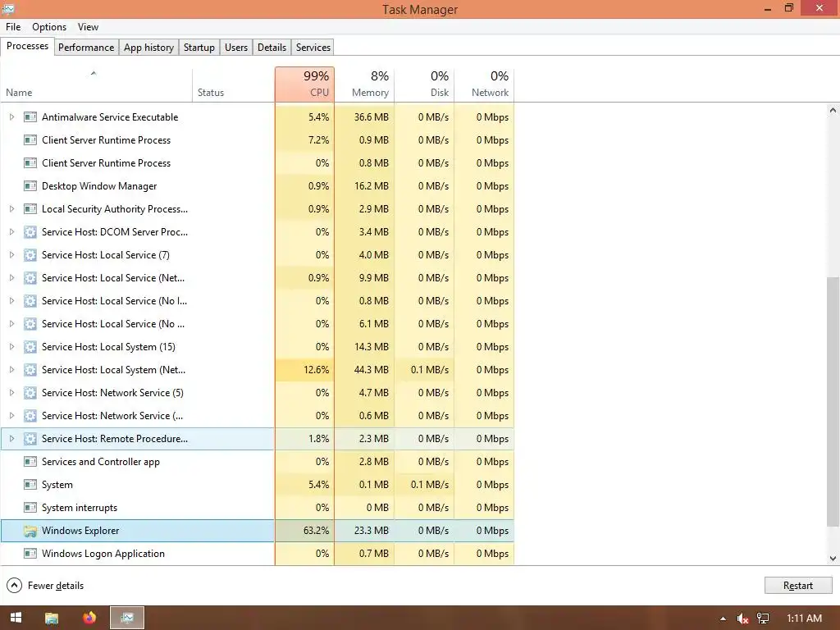
Task: Sort by the Disk column header
Action: pyautogui.click(x=425, y=84)
